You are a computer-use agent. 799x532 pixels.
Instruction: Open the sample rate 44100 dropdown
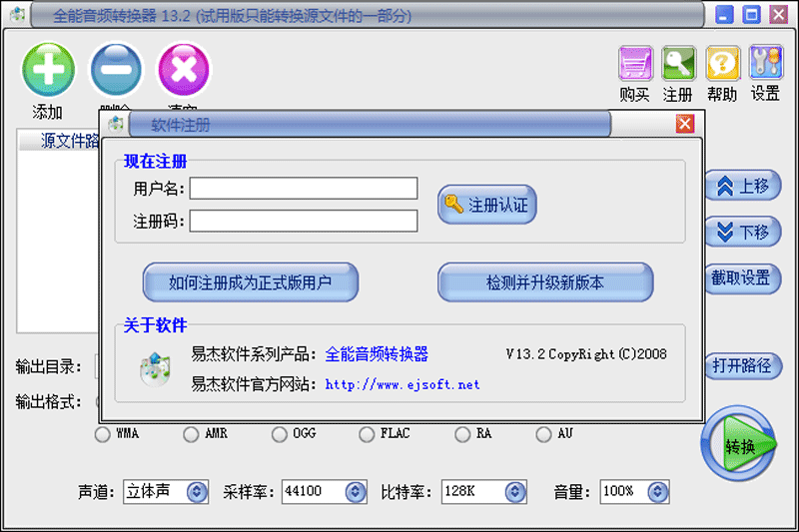(x=356, y=491)
